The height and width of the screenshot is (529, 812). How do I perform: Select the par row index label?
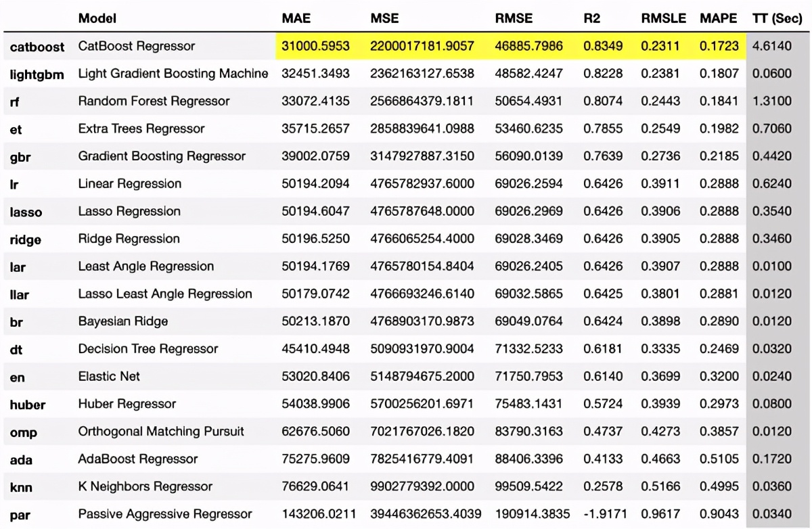[20, 515]
